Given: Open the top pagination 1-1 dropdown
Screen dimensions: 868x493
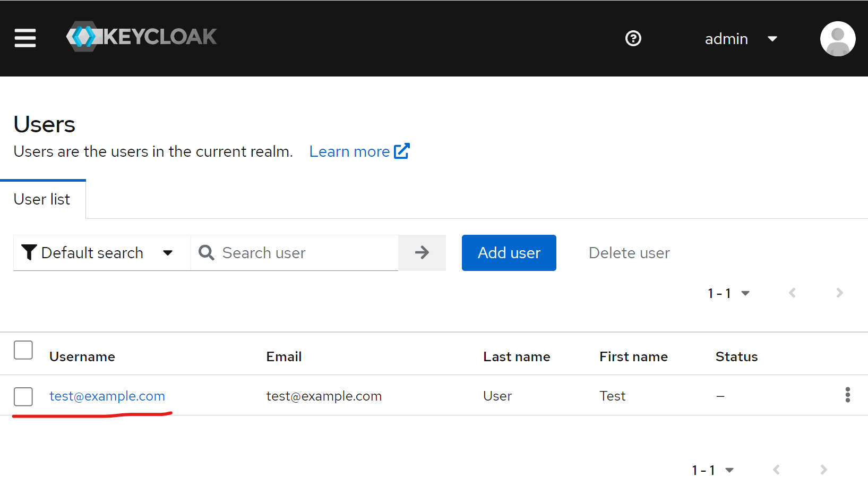Looking at the screenshot, I should coord(729,293).
